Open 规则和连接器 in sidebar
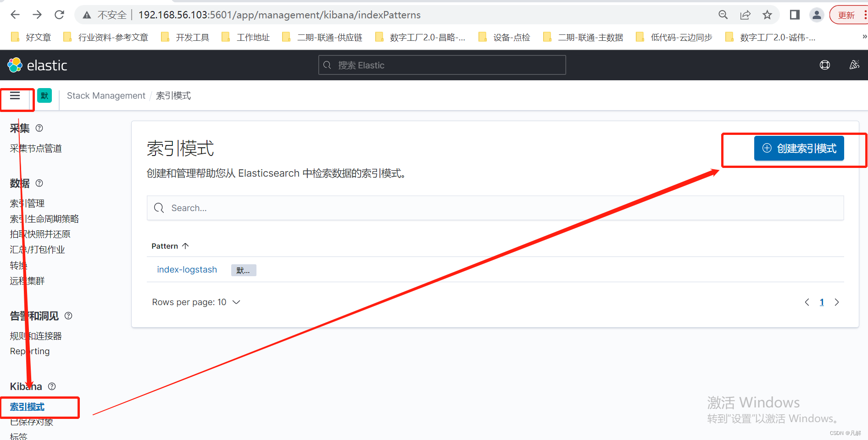This screenshot has height=440, width=868. point(36,336)
